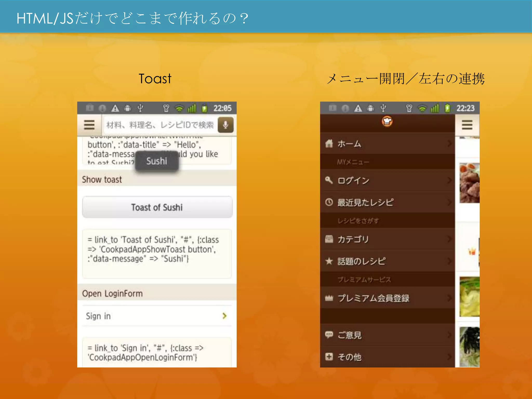Open 話題のレシピ menu item
The width and height of the screenshot is (532, 399).
coord(387,261)
